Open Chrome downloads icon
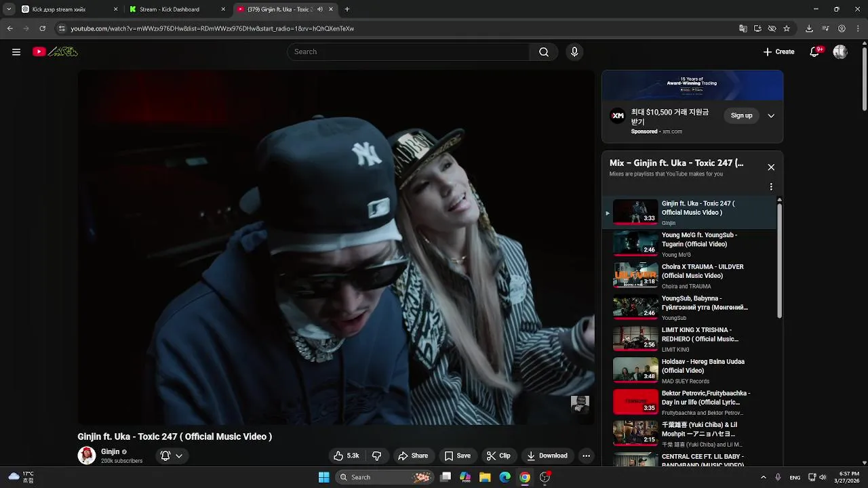The width and height of the screenshot is (868, 488). [x=809, y=28]
